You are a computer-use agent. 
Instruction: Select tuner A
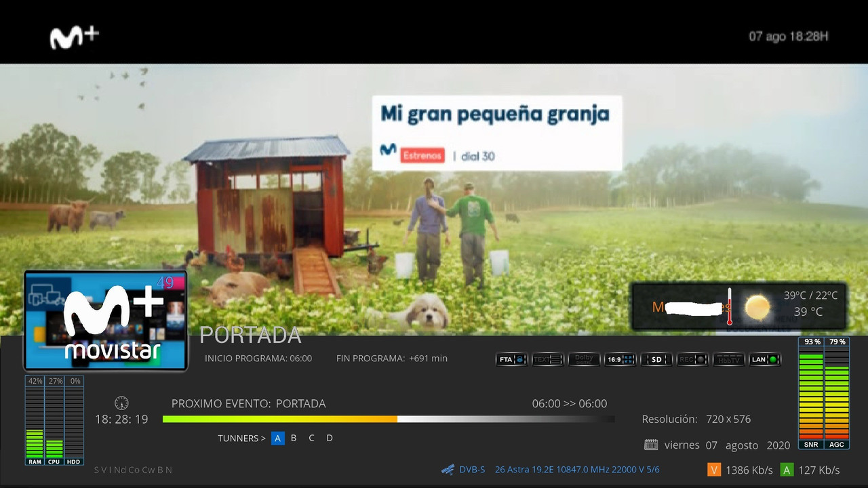[277, 438]
